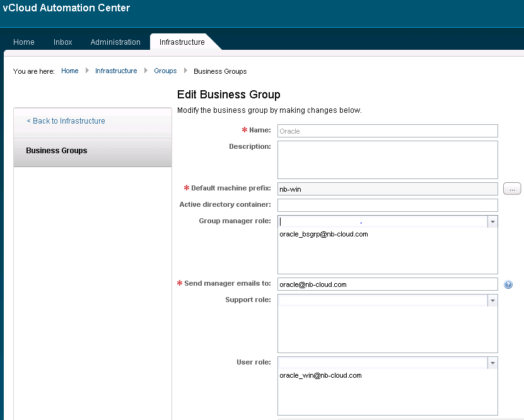Click the Business Groups breadcrumb text

click(220, 71)
